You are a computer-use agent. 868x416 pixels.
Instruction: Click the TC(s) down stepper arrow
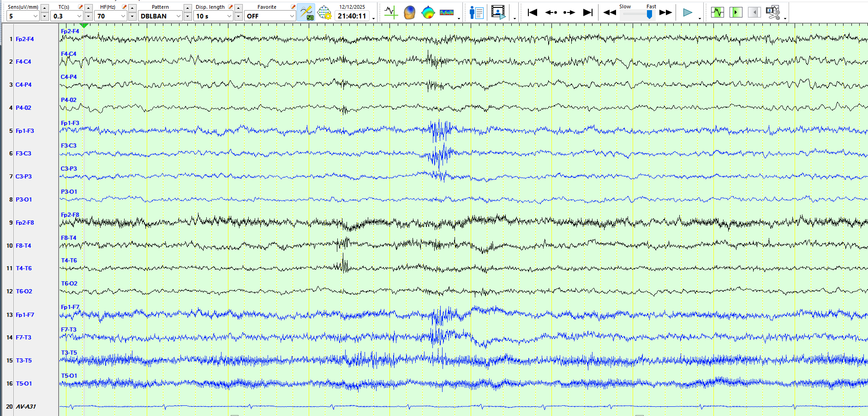(x=88, y=17)
